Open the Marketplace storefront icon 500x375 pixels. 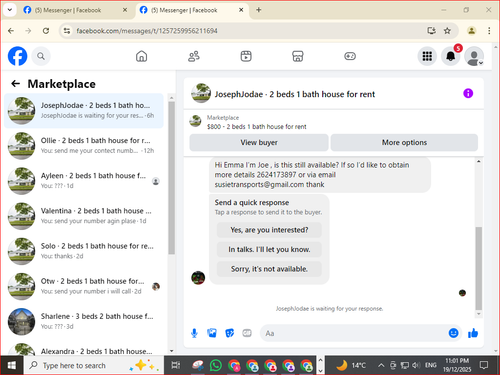coord(298,56)
